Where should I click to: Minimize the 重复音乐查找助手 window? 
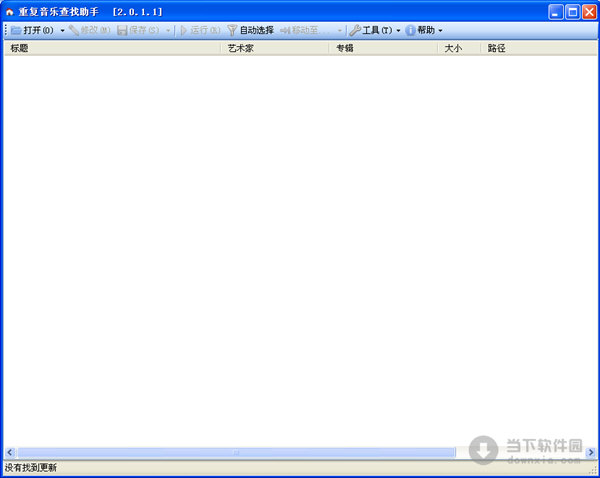click(556, 12)
